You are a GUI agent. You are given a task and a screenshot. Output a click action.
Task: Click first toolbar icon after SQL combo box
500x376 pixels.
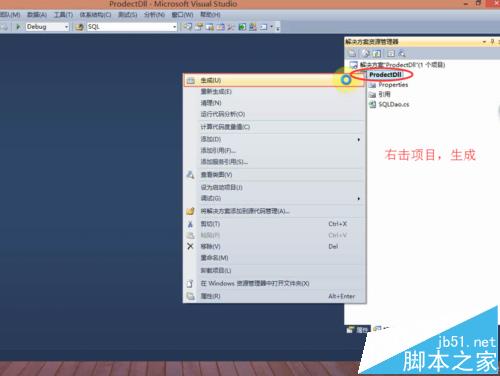coord(188,27)
